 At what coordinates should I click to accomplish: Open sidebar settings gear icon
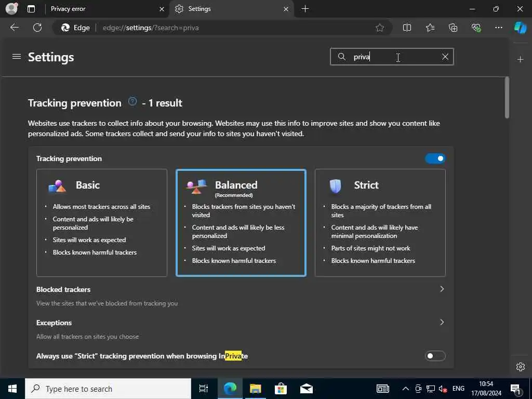pyautogui.click(x=521, y=367)
